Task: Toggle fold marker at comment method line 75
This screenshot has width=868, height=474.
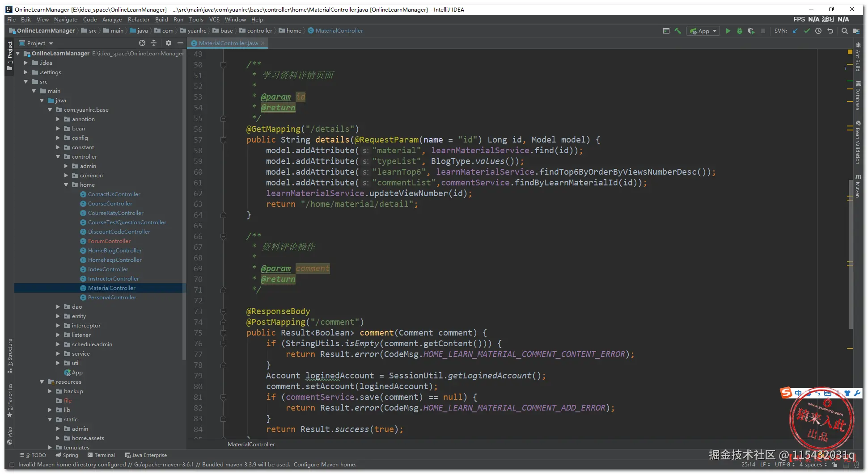Action: tap(223, 333)
